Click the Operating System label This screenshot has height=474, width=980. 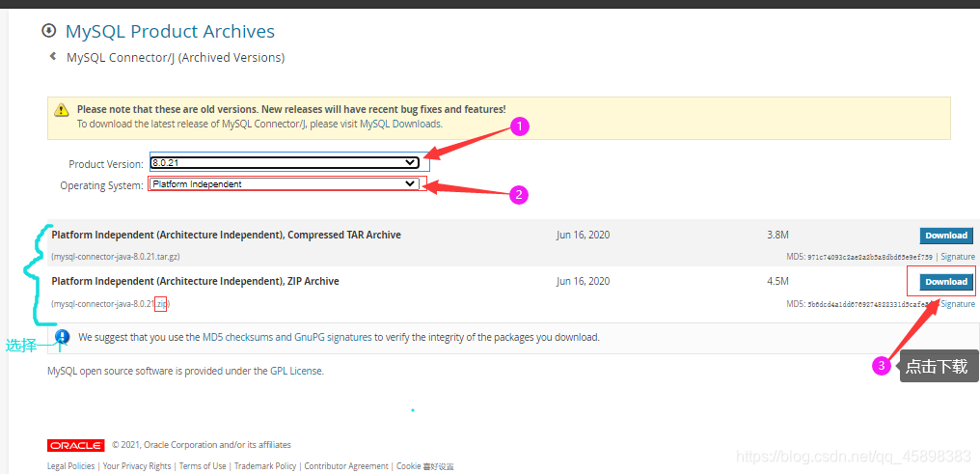tap(102, 185)
